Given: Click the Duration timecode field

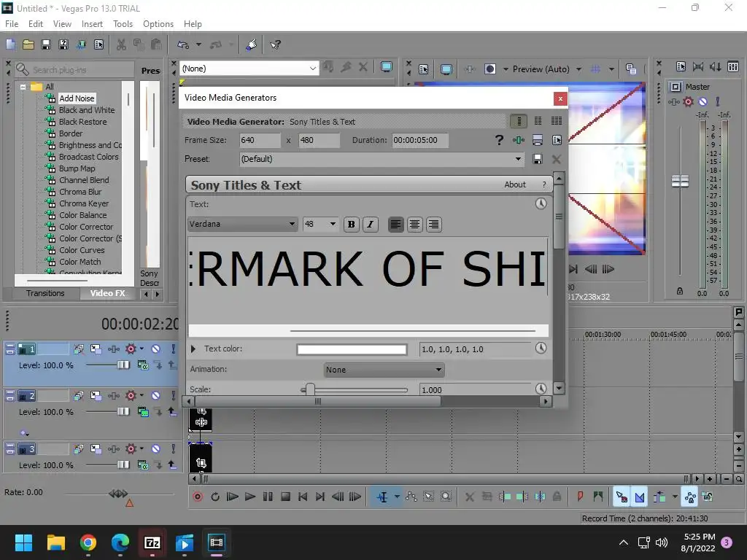Looking at the screenshot, I should [419, 140].
